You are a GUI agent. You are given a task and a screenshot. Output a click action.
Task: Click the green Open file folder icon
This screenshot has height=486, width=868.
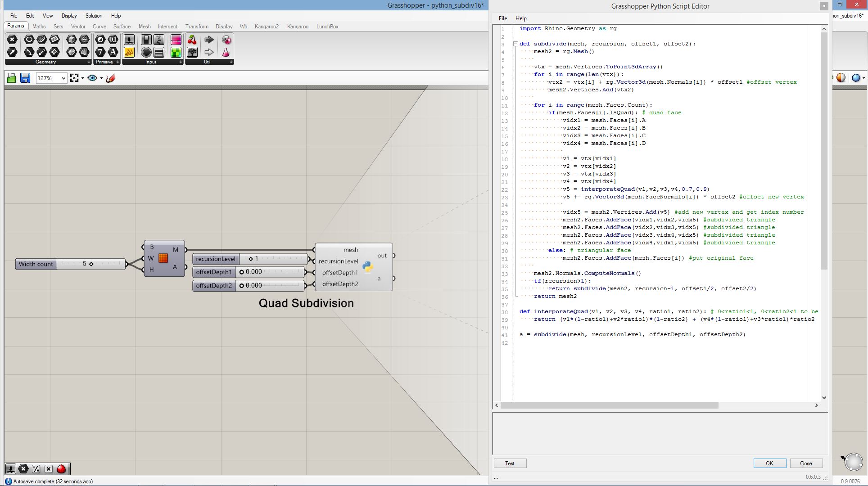point(12,78)
